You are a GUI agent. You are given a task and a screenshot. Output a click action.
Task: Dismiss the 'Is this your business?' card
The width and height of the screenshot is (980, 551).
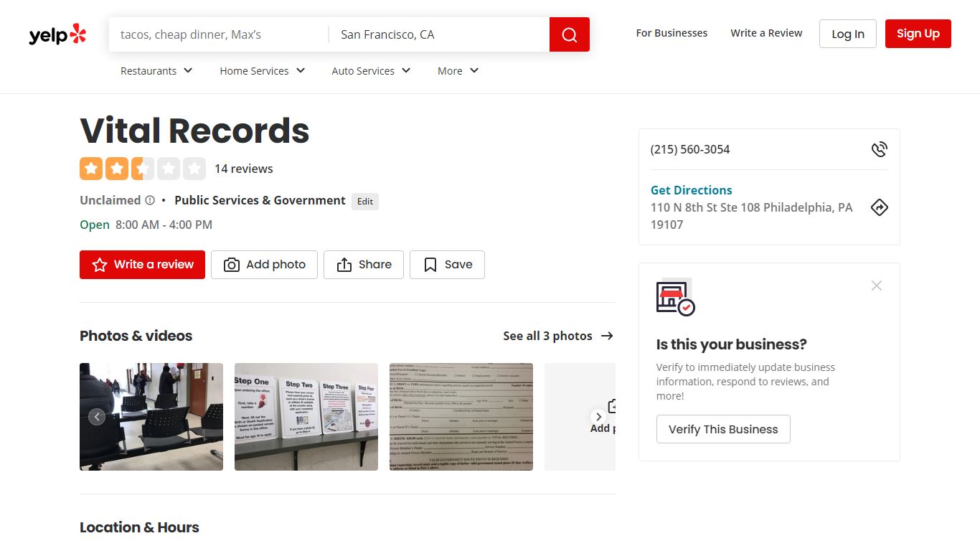pos(876,286)
